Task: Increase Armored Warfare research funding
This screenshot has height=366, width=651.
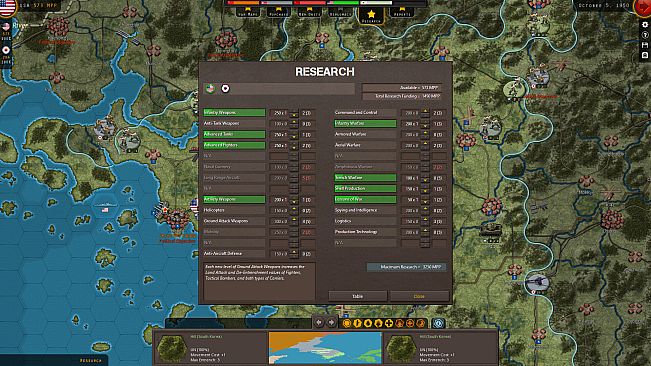Action: (x=425, y=132)
